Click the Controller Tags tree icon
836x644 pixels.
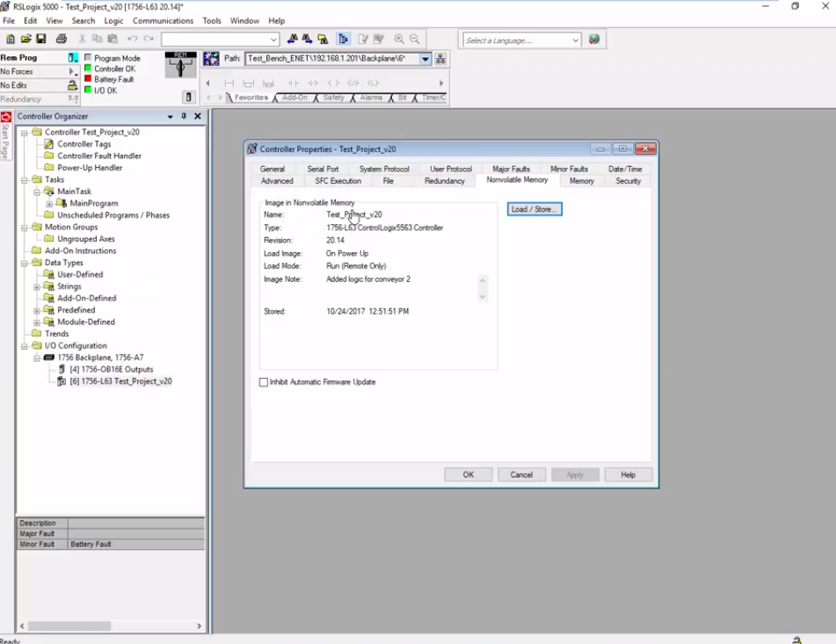click(49, 144)
